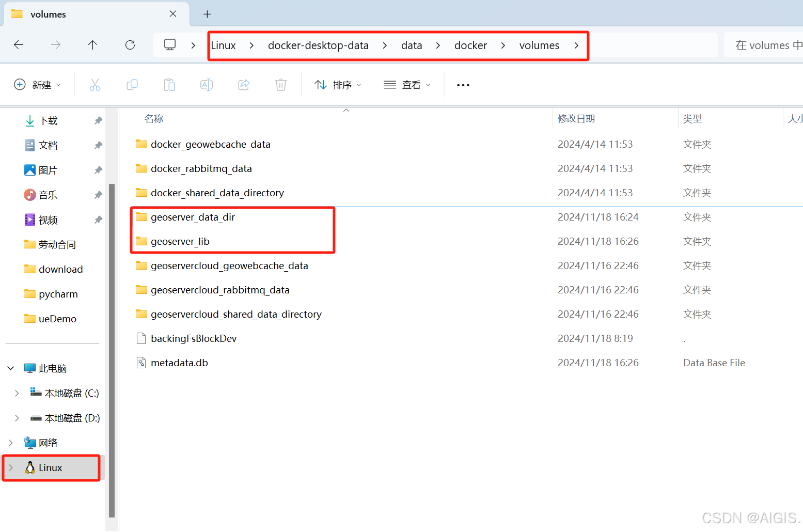
Task: Expand chevron after Linux breadcrumb
Action: [x=251, y=45]
